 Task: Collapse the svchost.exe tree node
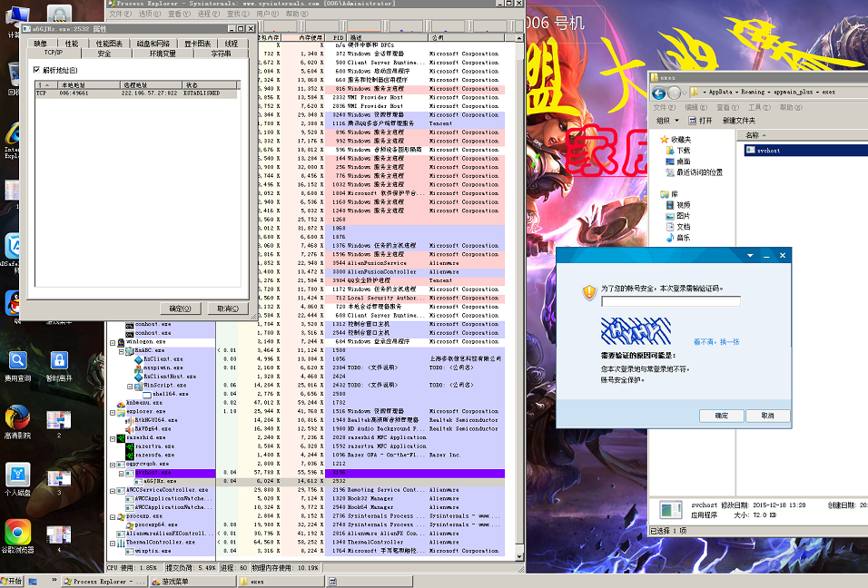pyautogui.click(x=122, y=474)
